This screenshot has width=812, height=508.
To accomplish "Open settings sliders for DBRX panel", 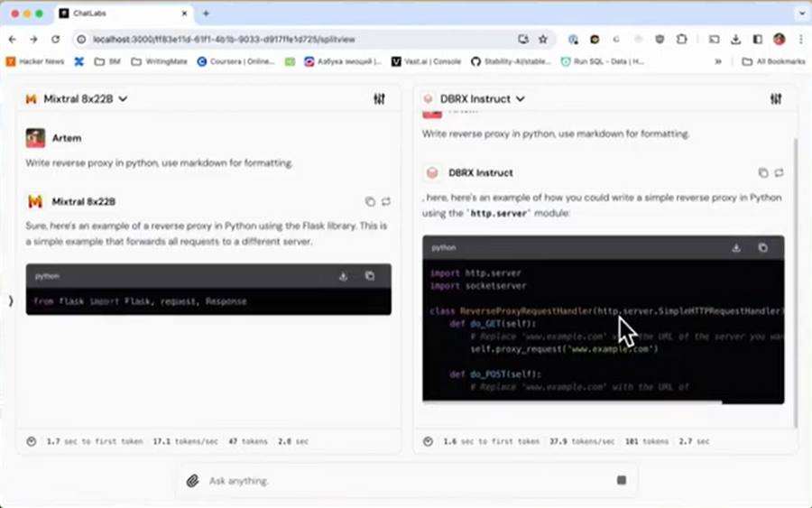I will 776,99.
